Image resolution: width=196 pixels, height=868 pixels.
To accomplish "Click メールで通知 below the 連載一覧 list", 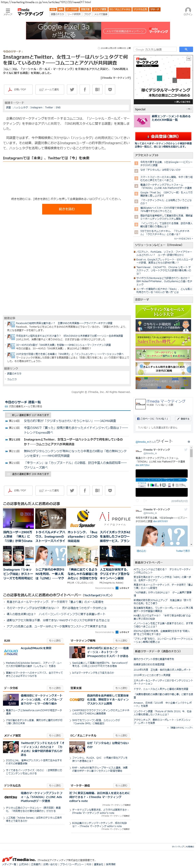I will point(49,490).
